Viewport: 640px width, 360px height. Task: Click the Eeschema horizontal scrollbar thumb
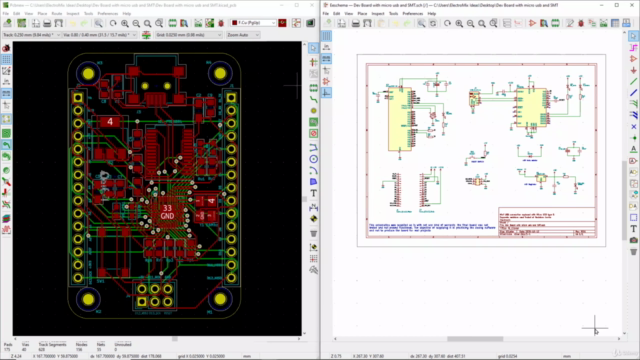click(475, 339)
